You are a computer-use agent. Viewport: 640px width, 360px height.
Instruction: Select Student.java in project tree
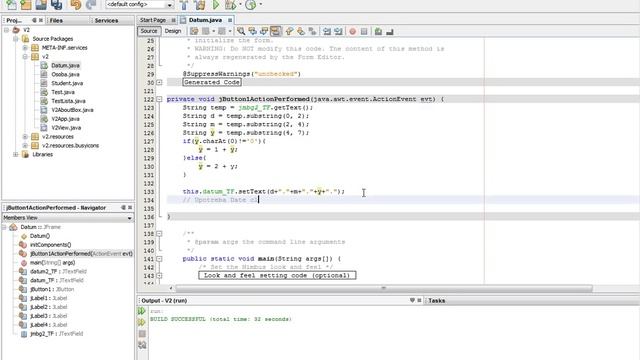point(67,83)
